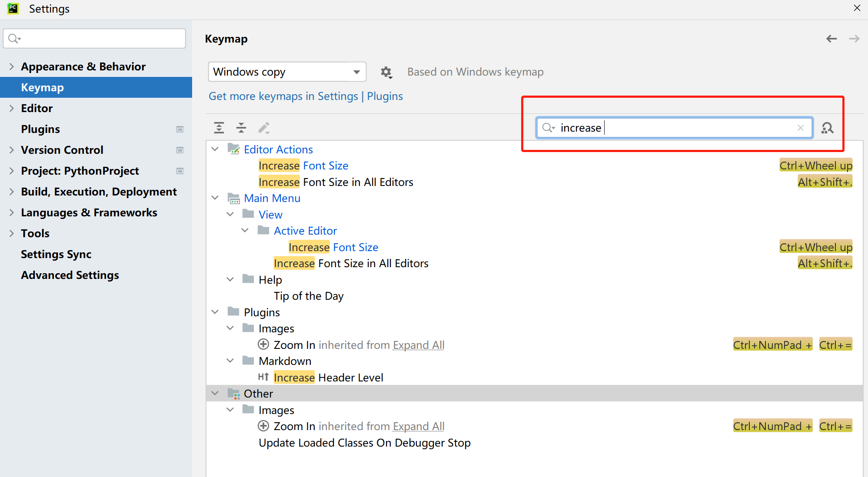Open the Windows copy keymap dropdown
Image resolution: width=868 pixels, height=477 pixels.
coord(286,72)
